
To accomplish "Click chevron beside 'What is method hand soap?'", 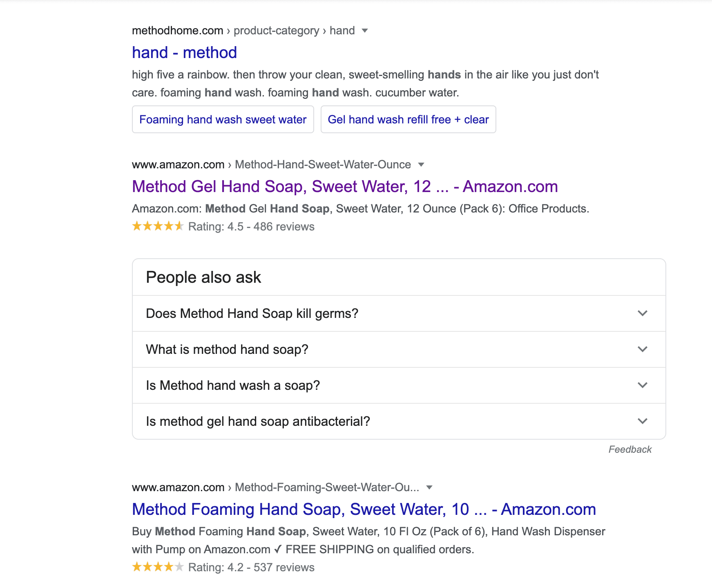I will coord(643,349).
